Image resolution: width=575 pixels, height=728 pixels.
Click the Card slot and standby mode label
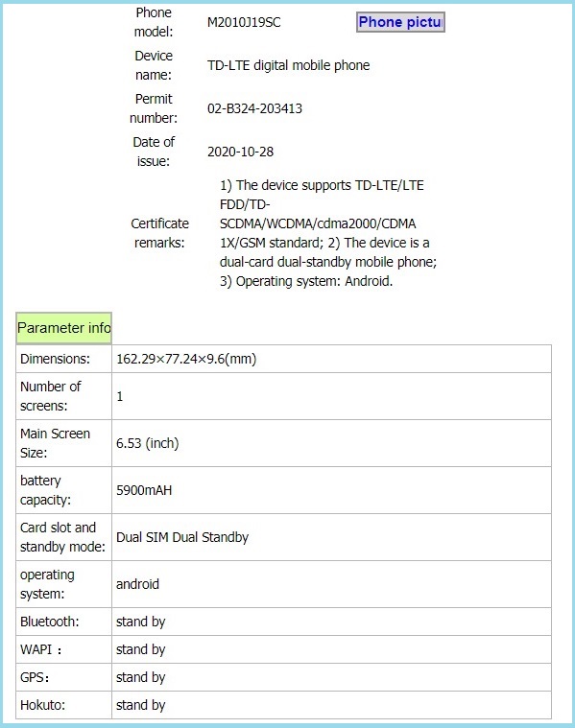(x=62, y=537)
